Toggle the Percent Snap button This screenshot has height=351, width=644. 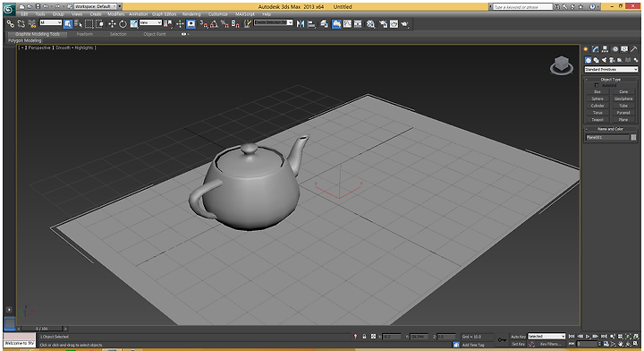tap(225, 24)
